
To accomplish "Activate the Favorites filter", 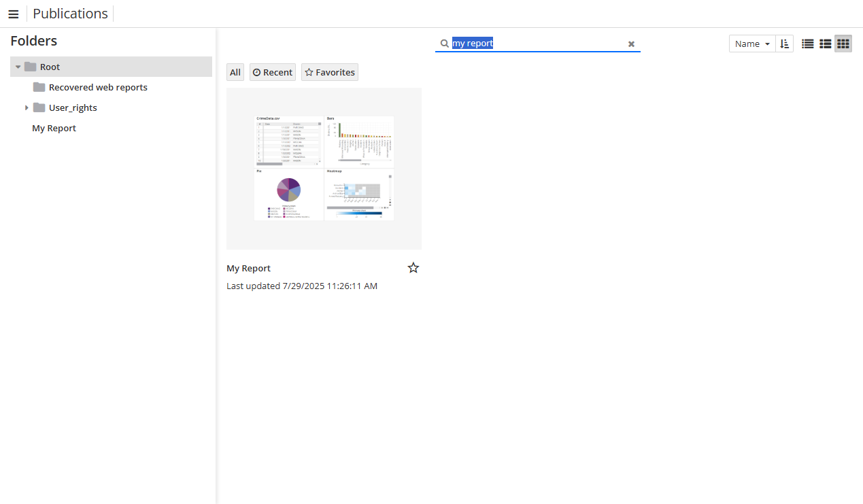I will click(x=329, y=72).
